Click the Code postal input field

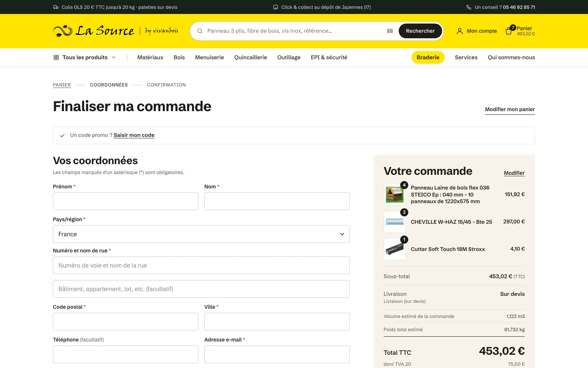pos(126,322)
